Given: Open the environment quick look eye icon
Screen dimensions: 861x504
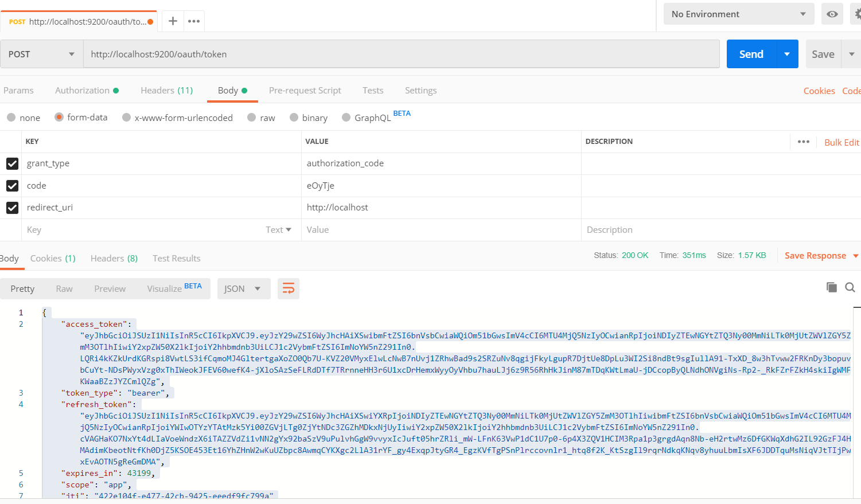Looking at the screenshot, I should tap(832, 13).
